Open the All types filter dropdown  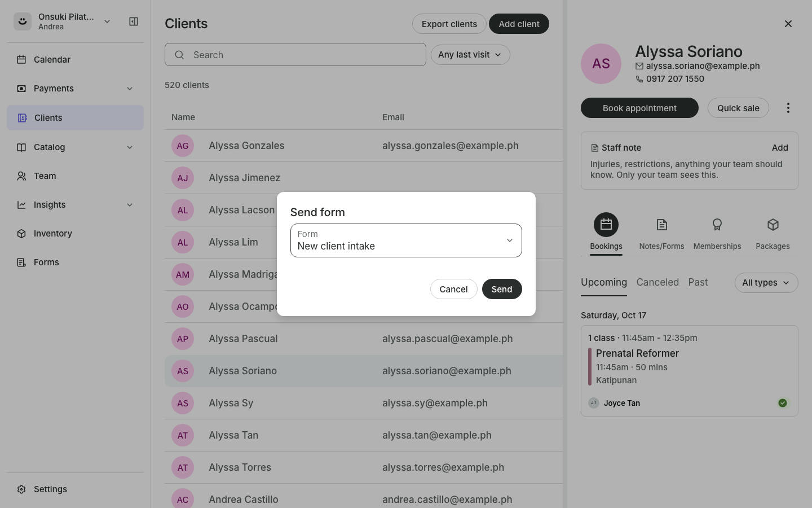[766, 283]
